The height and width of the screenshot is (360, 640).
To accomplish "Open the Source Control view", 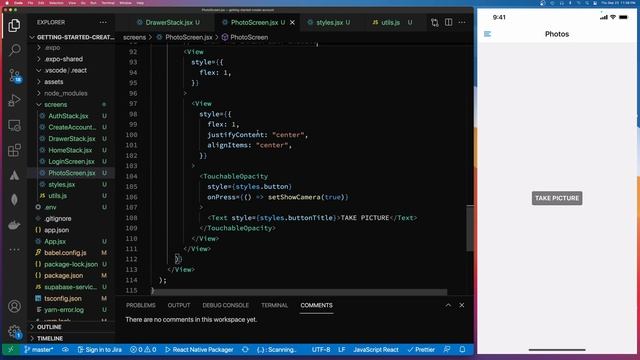I will coord(14,76).
